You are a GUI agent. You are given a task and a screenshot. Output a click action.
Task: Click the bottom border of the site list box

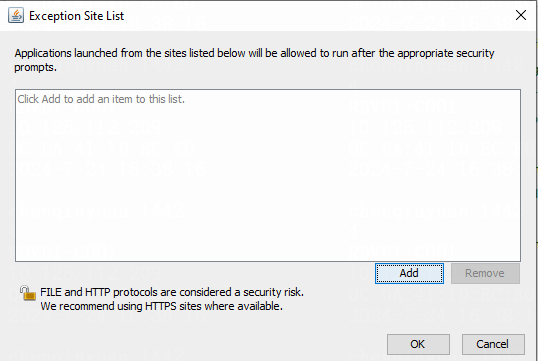click(x=268, y=261)
